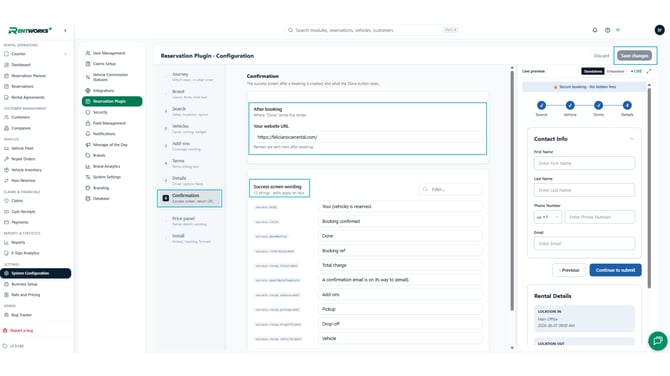Viewport: 670px width, 376px height.
Task: Click the Repair Orders wrench icon
Action: click(6, 159)
